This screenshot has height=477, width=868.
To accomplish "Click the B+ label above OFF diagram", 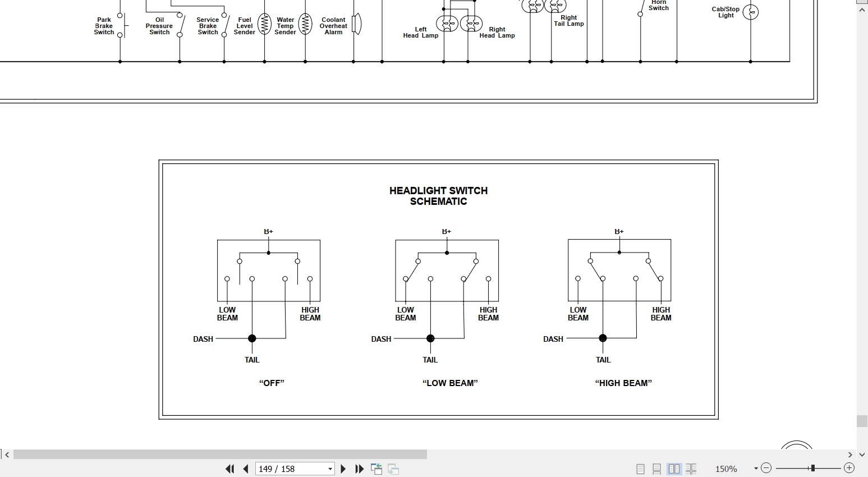I will pyautogui.click(x=268, y=231).
